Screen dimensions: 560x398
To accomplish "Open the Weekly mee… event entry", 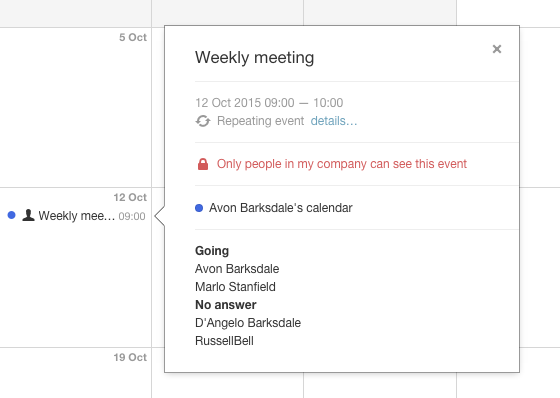I will (x=76, y=216).
